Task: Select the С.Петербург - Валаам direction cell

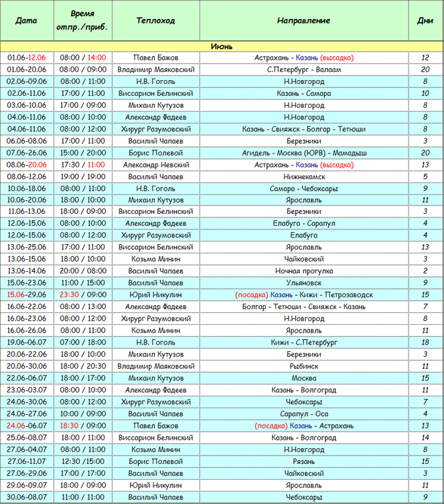Action: pos(304,70)
